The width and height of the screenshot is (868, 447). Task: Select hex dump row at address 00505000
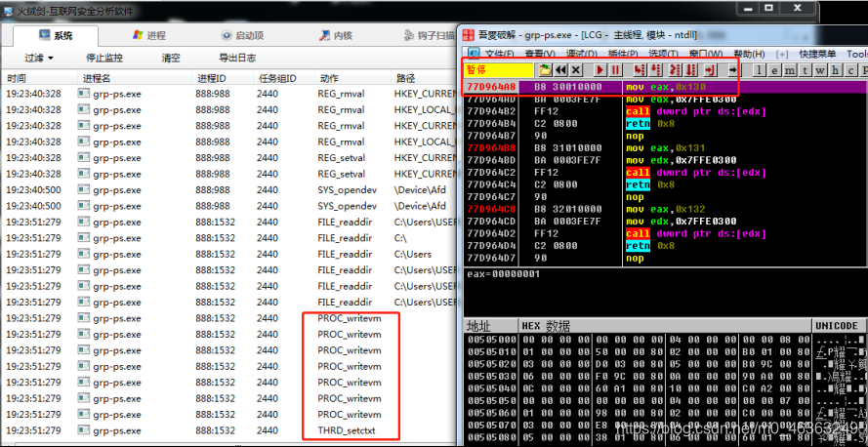click(664, 339)
